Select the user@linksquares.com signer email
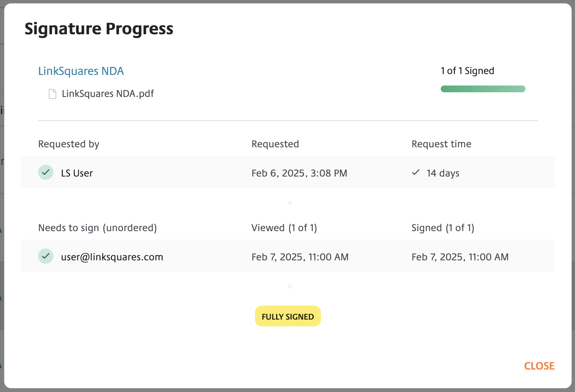 point(112,257)
